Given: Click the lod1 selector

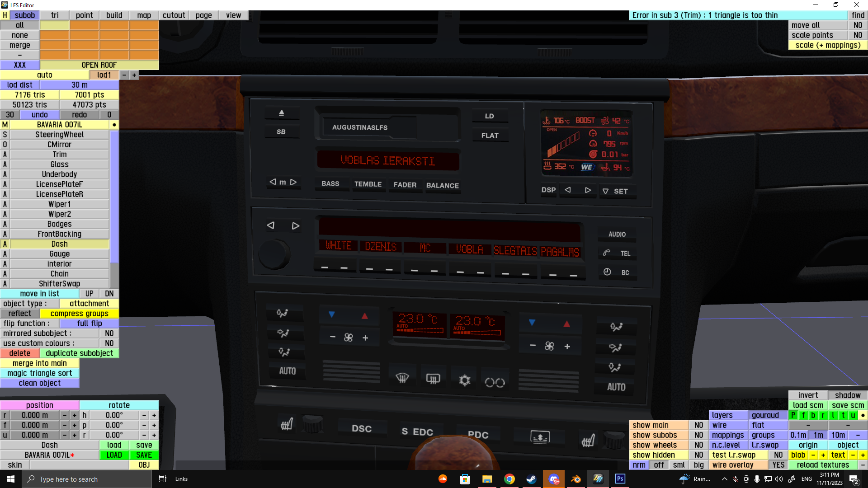Looking at the screenshot, I should pos(104,75).
